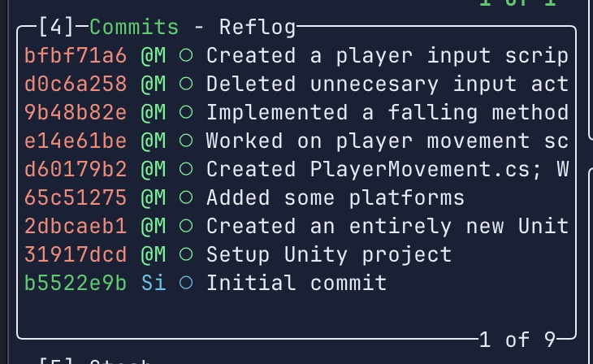Click the graph node of Initial commit
The width and height of the screenshot is (593, 364).
click(186, 284)
